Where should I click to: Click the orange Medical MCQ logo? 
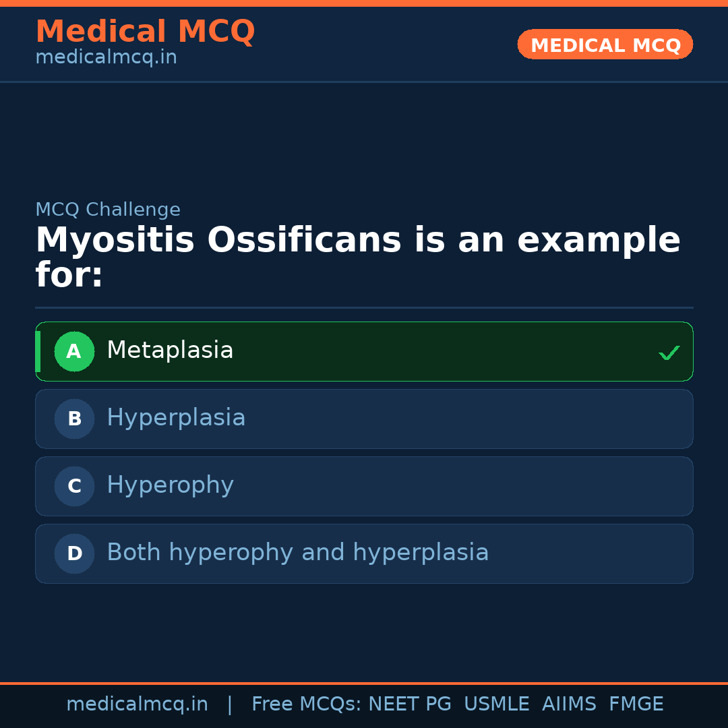145,32
